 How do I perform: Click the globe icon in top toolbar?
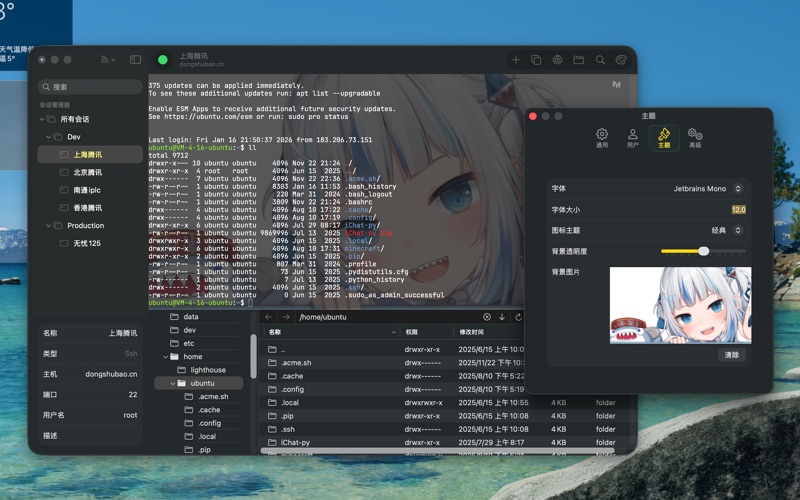click(x=558, y=60)
